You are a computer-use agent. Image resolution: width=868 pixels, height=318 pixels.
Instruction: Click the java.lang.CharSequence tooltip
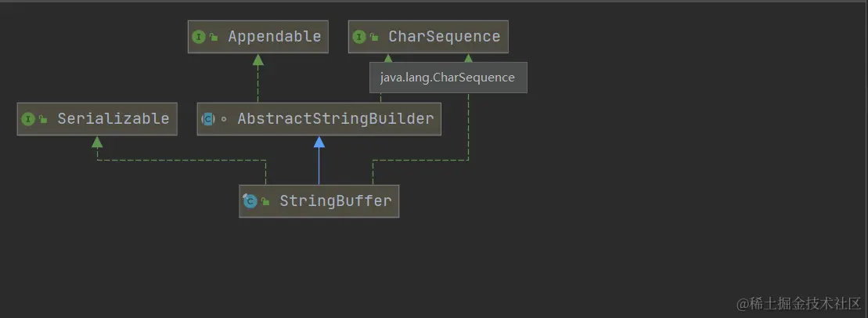448,78
